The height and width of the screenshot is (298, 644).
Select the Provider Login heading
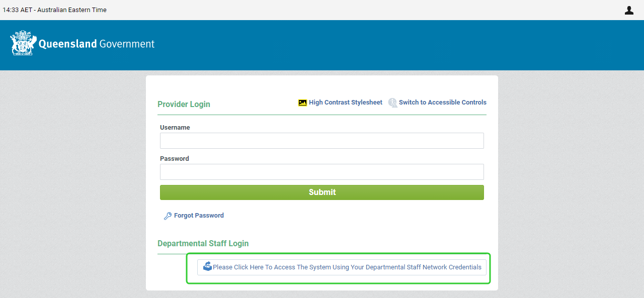[x=184, y=105]
